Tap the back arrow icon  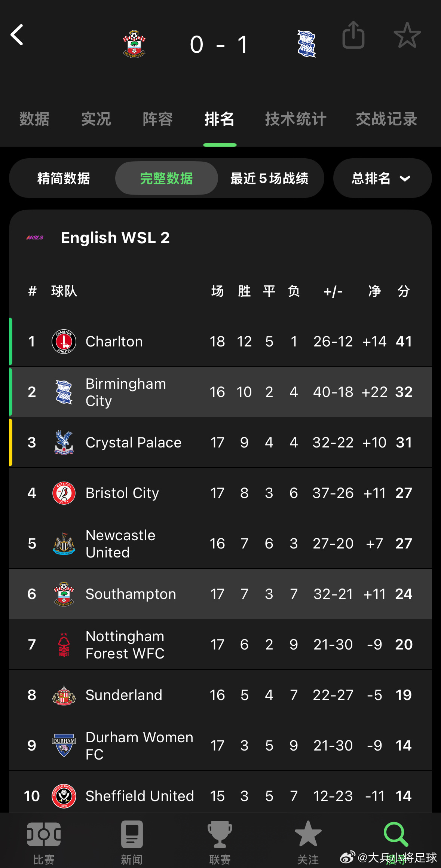[x=17, y=35]
